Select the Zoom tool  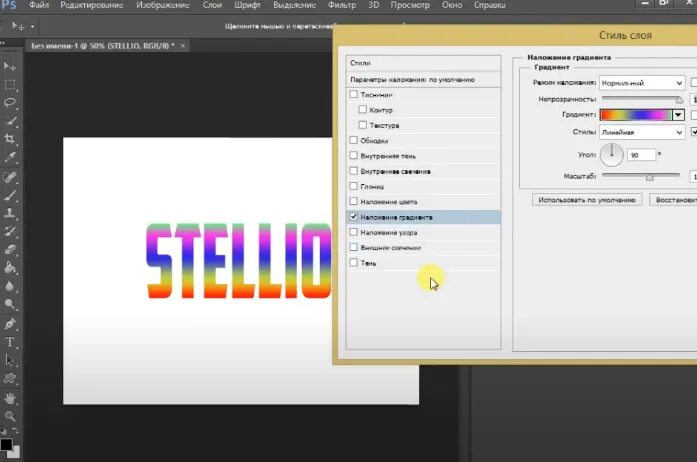pos(10,416)
